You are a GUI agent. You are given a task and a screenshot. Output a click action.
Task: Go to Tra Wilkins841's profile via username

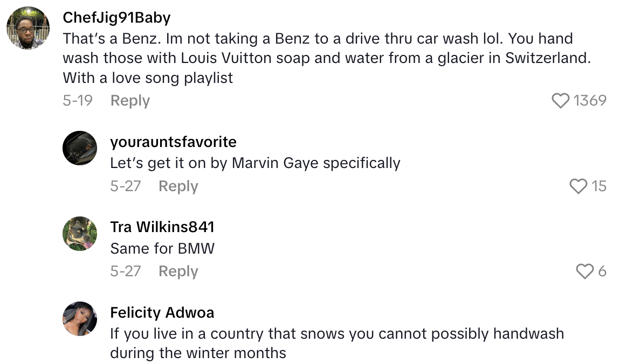point(162,227)
